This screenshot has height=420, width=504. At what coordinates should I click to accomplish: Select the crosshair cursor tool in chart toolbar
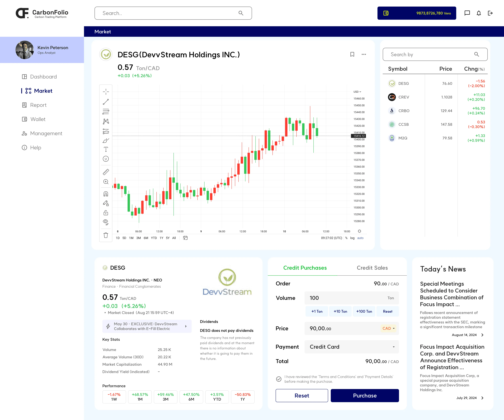[106, 92]
